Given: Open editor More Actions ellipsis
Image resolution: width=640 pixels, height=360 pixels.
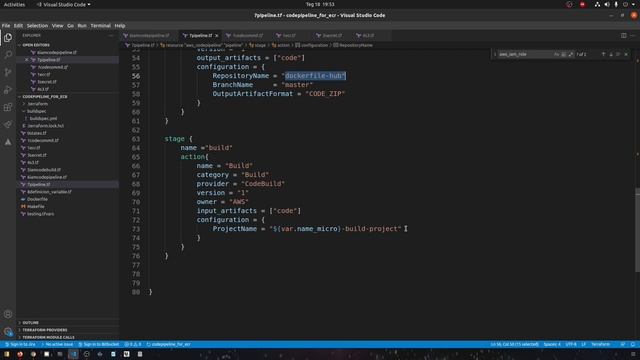Looking at the screenshot, I should (633, 36).
